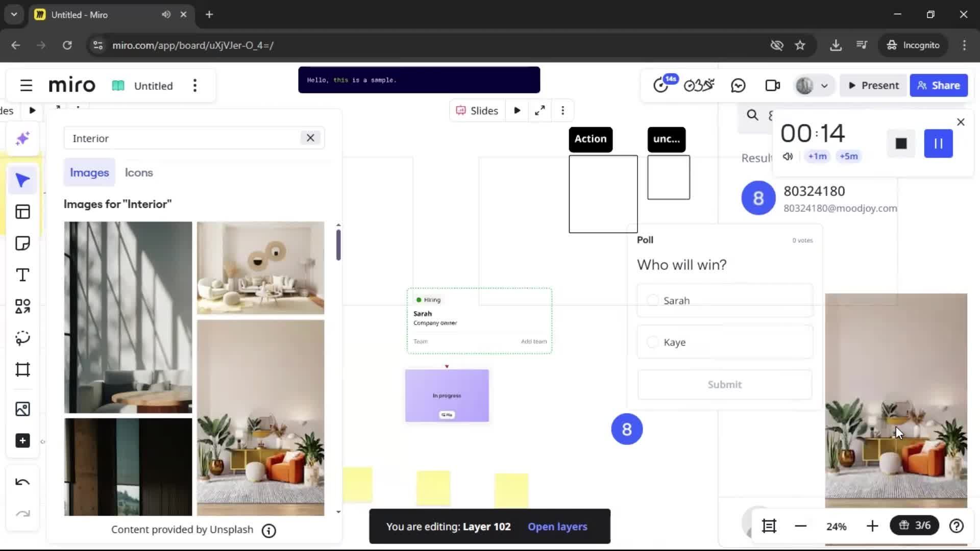
Task: Open the image library tool
Action: 22,409
